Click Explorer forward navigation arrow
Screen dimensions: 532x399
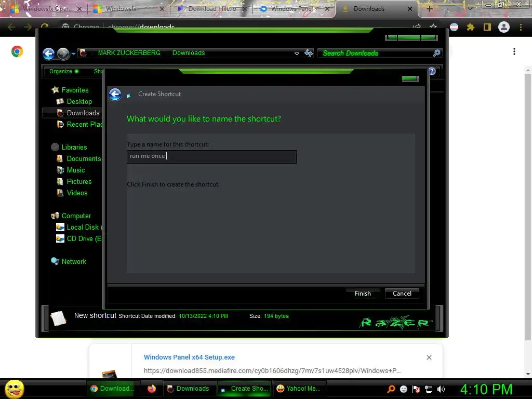tap(63, 54)
